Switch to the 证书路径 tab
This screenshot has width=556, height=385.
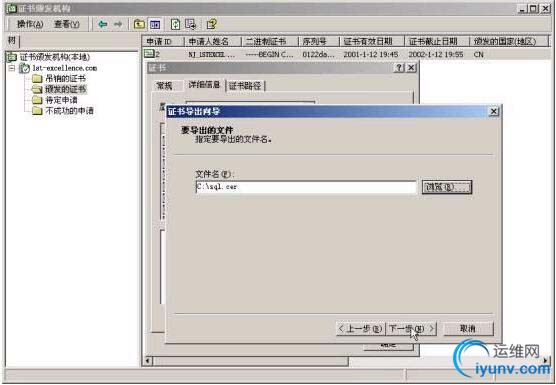point(245,86)
